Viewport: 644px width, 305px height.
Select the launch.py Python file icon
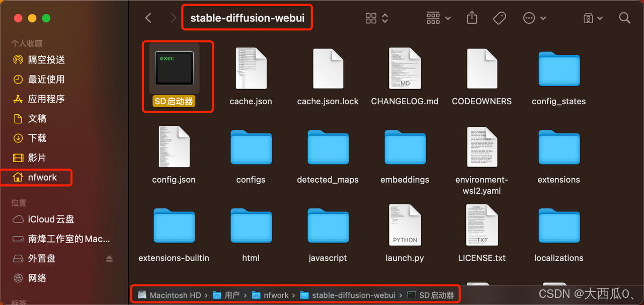click(405, 225)
